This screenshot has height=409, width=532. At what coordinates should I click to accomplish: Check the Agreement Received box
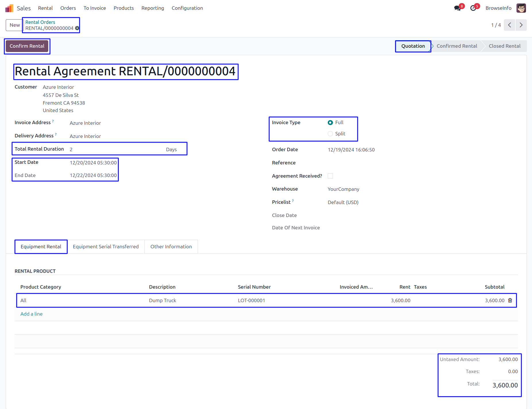[330, 176]
